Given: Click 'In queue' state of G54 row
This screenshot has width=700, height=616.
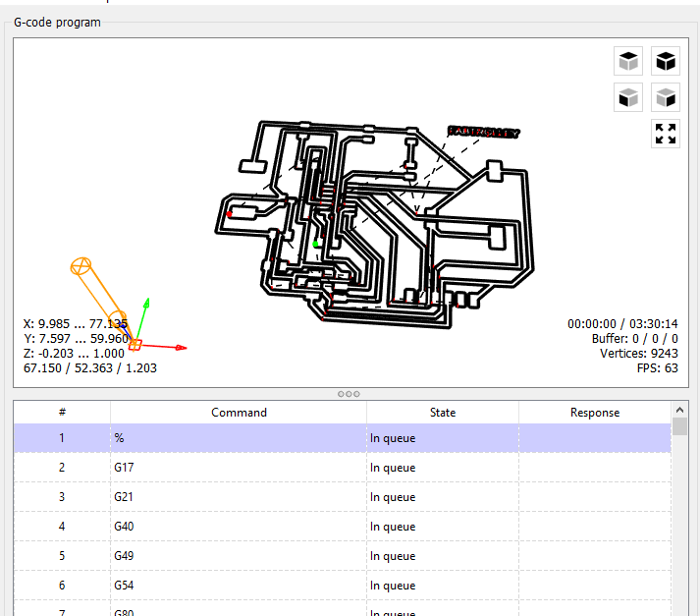Looking at the screenshot, I should pos(443,586).
